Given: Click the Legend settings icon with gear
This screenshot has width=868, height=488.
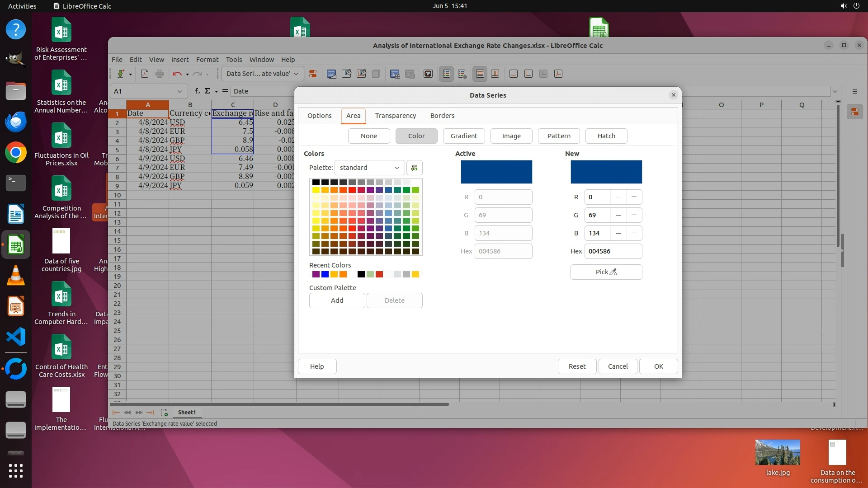Looking at the screenshot, I should click(462, 74).
